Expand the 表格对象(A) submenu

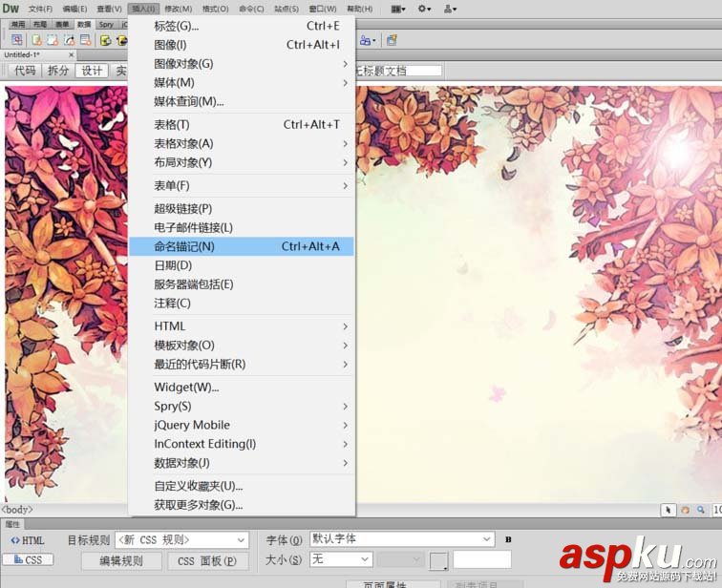242,143
